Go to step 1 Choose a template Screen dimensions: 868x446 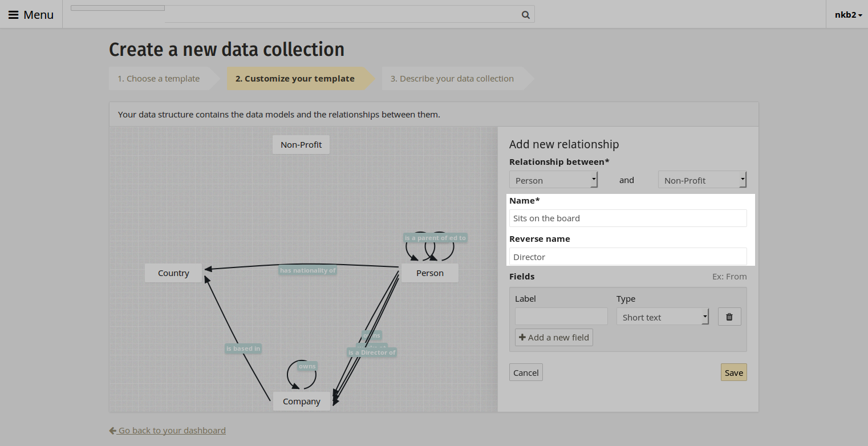click(159, 79)
